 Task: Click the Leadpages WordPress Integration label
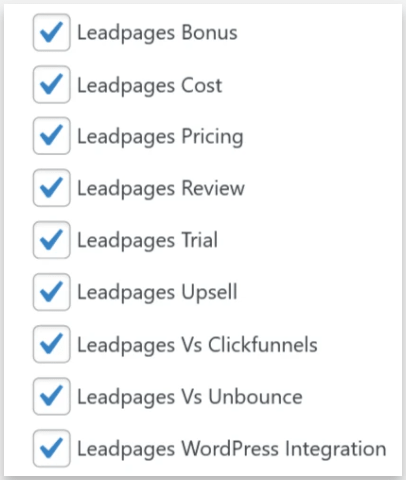[232, 450]
